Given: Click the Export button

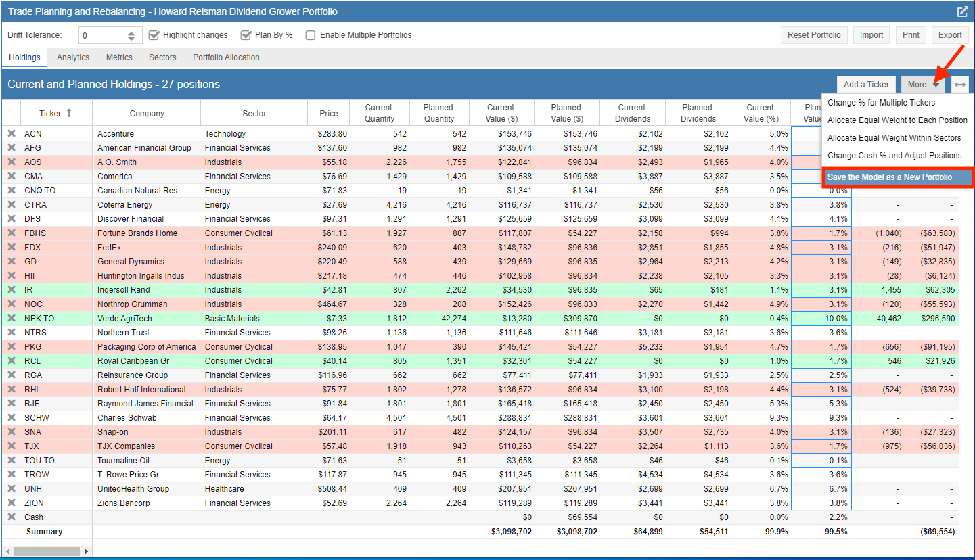Looking at the screenshot, I should (x=950, y=35).
